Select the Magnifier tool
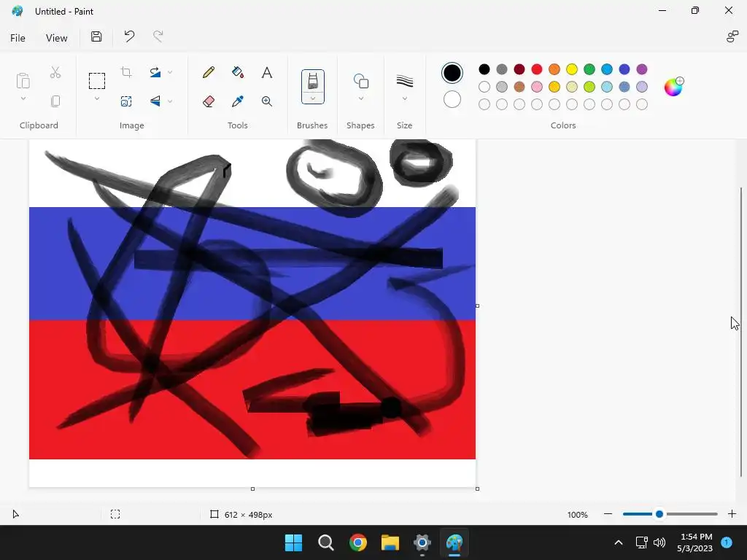 click(x=267, y=101)
